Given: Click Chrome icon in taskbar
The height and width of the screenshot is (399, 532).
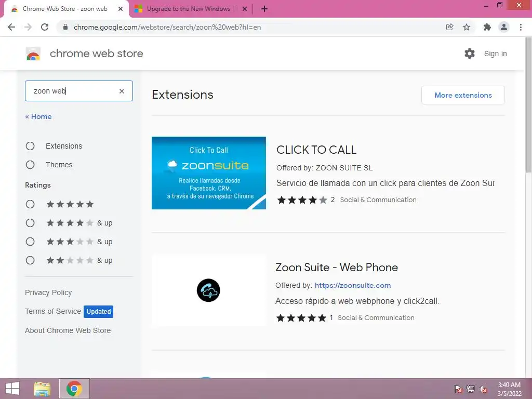Looking at the screenshot, I should (x=74, y=389).
